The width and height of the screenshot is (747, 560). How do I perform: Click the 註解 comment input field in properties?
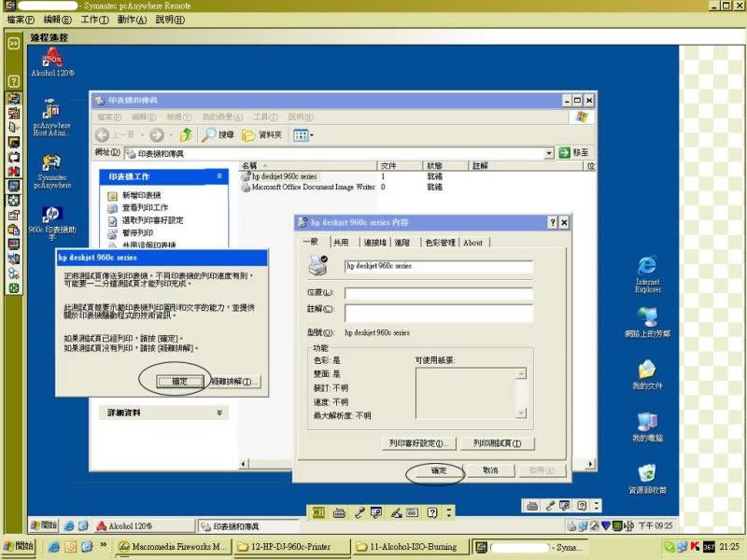click(438, 313)
